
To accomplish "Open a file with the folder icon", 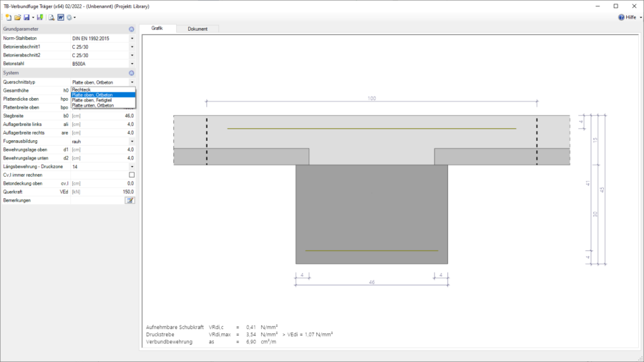I will click(x=16, y=17).
